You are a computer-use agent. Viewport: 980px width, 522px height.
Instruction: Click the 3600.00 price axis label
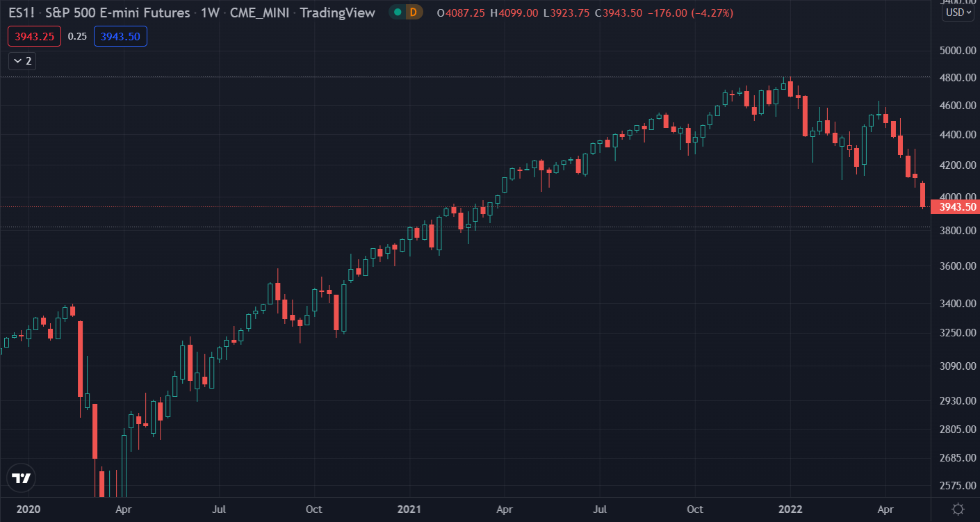958,266
